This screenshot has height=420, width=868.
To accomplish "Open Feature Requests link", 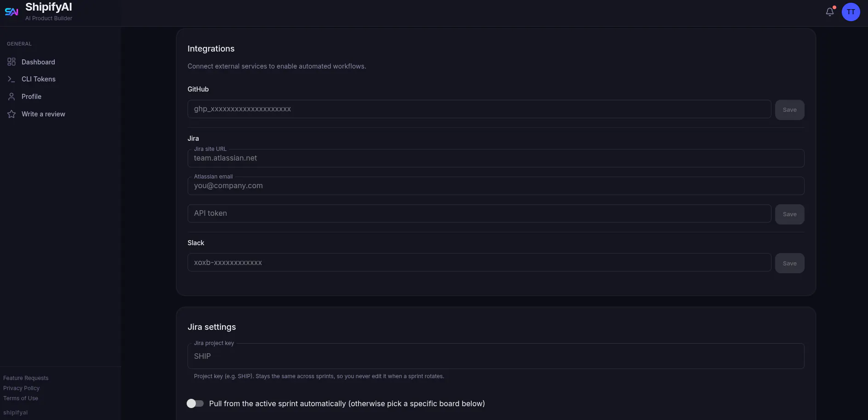I will click(26, 378).
